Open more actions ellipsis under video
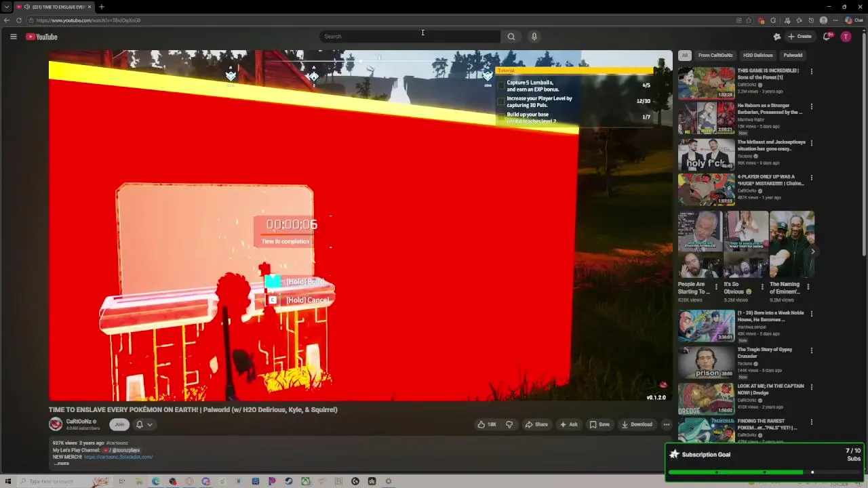This screenshot has height=488, width=868. [667, 424]
